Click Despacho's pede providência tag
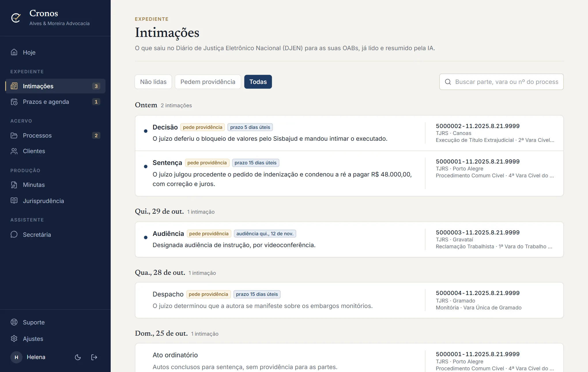 point(208,294)
